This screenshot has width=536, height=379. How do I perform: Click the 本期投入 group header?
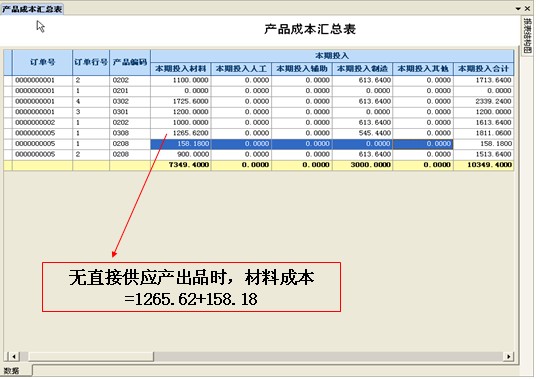click(x=332, y=56)
